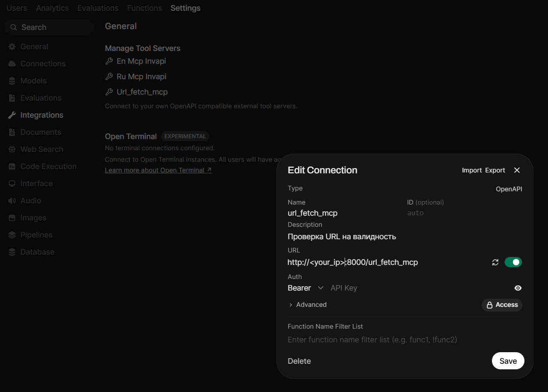Image resolution: width=548 pixels, height=392 pixels.
Task: Expand the Advanced section
Action: click(307, 305)
